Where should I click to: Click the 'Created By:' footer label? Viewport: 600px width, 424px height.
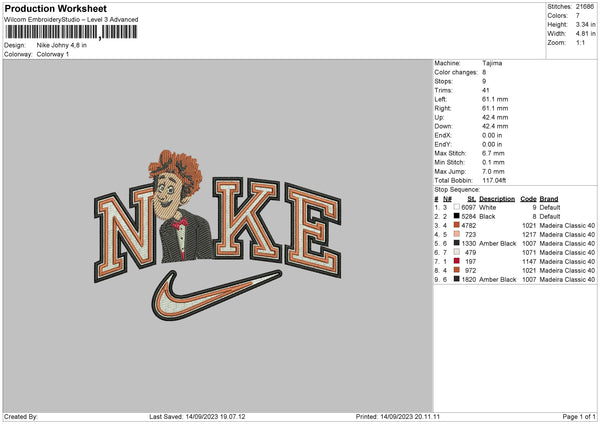pos(21,416)
